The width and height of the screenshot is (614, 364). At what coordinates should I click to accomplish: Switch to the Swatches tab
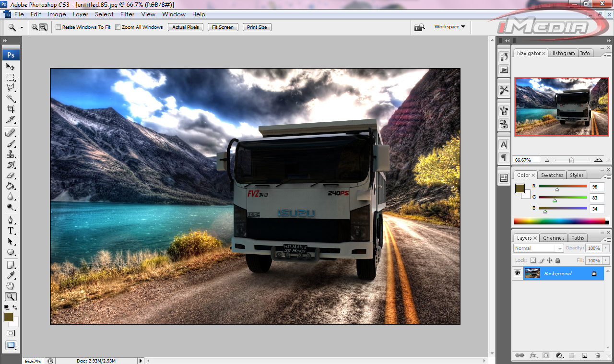[552, 175]
